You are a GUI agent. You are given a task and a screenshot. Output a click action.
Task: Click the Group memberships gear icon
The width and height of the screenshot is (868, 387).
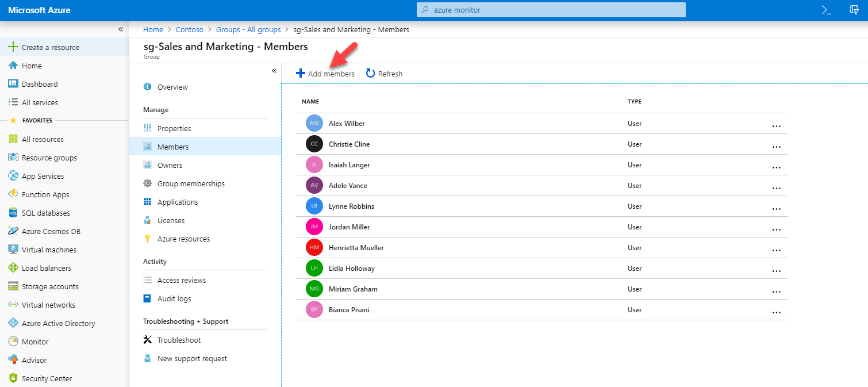click(147, 183)
